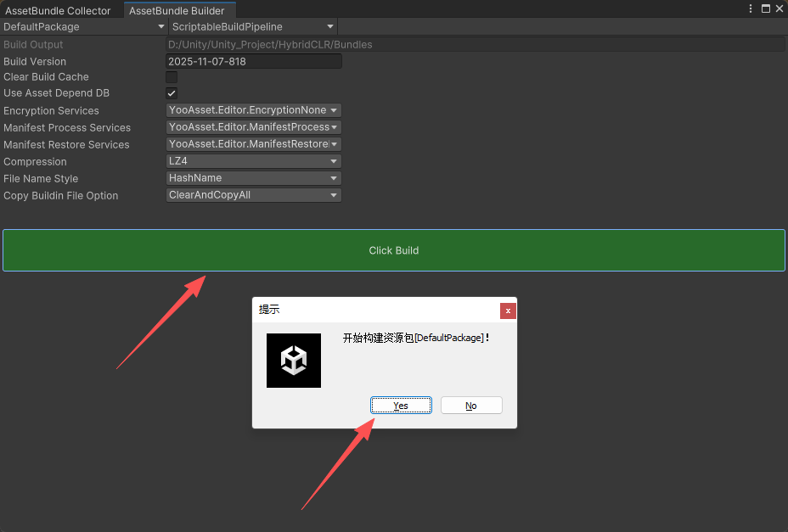The image size is (788, 532).
Task: Click the Copy Buildin File Option label
Action: point(61,196)
